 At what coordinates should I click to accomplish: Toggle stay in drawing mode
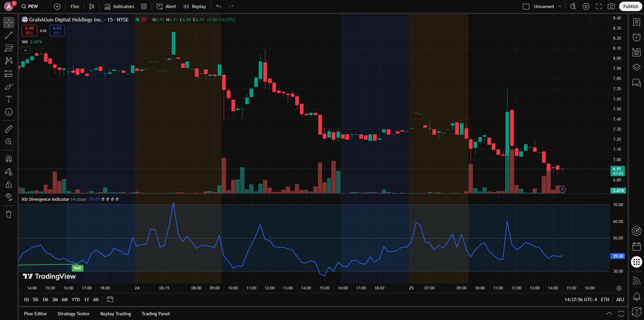click(9, 172)
